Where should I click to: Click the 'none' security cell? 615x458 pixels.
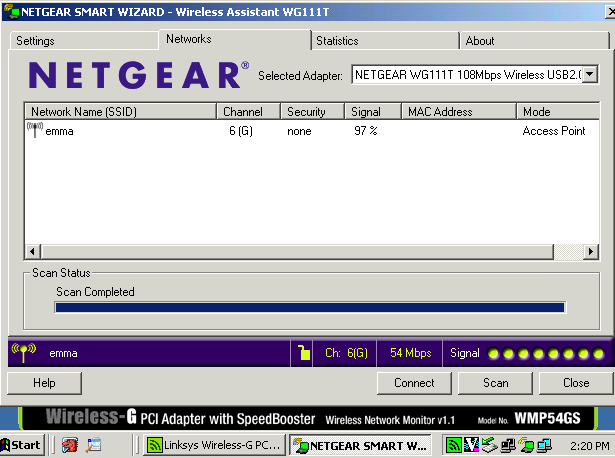click(x=299, y=131)
